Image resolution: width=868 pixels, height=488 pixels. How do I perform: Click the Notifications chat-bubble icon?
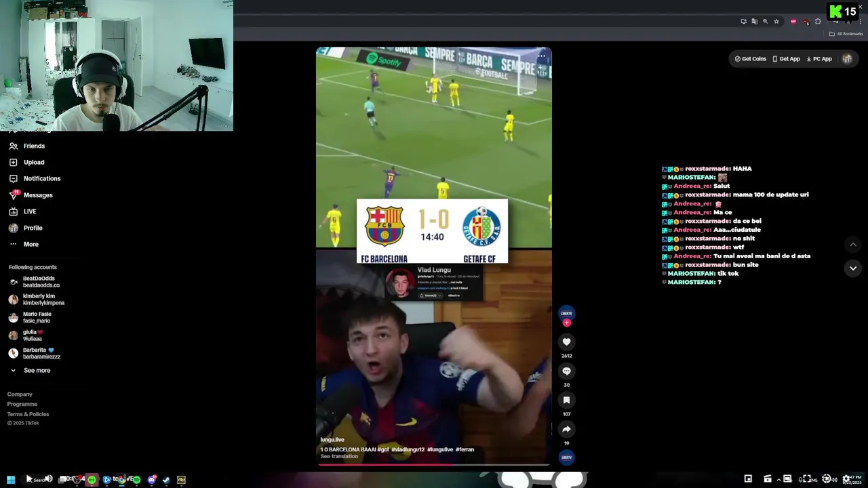click(x=13, y=178)
